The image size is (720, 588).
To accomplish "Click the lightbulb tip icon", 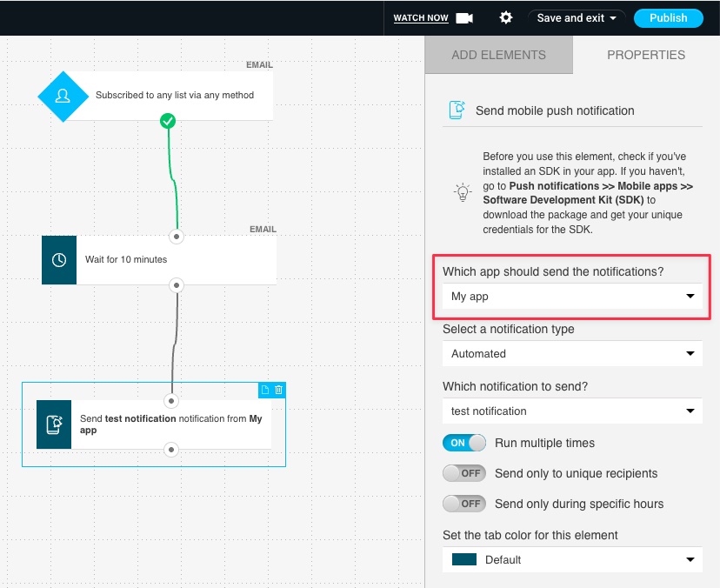I will coord(463,192).
